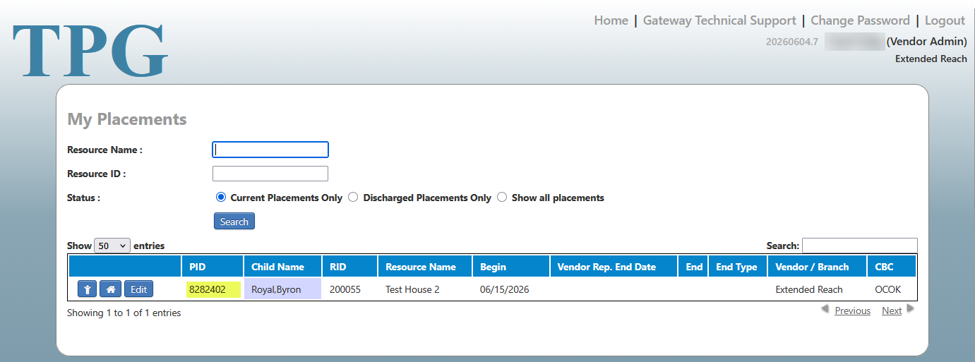Focus the Resource ID input field
This screenshot has height=362, width=975.
coord(270,174)
